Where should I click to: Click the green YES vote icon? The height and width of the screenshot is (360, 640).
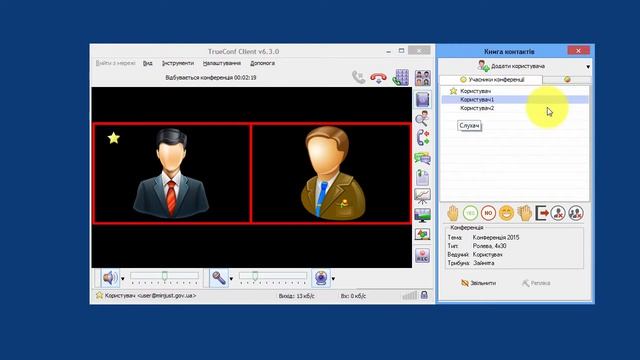click(x=470, y=213)
